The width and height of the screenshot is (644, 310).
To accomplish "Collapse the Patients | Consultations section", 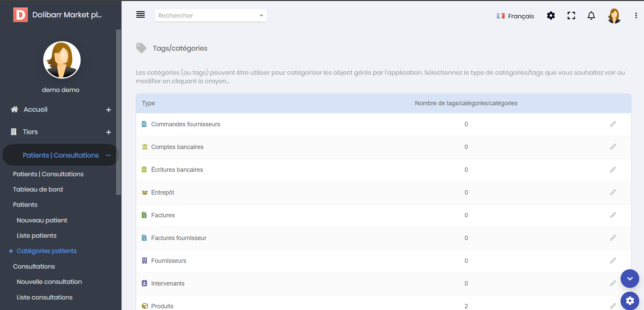I will click(x=108, y=155).
